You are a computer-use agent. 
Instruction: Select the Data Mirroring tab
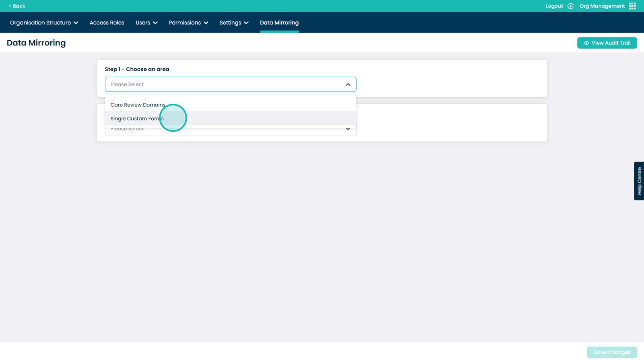[279, 23]
